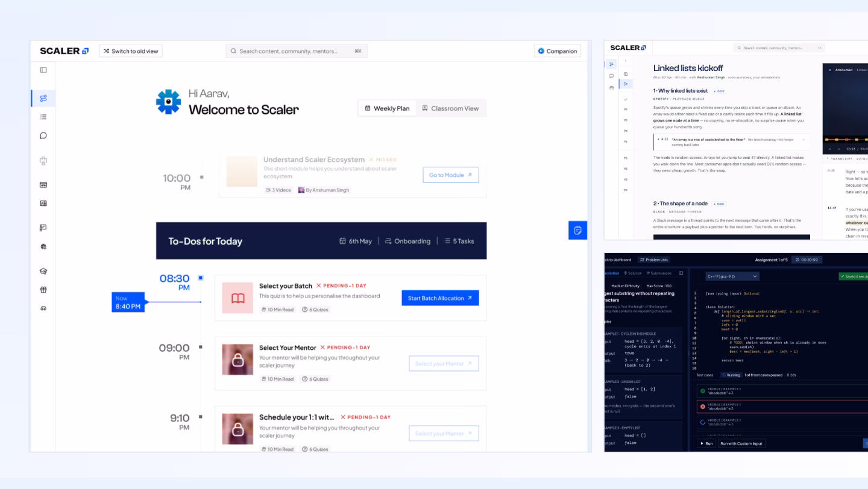The image size is (868, 489).
Task: Click the 6th May date in the To-Dos banner
Action: click(356, 241)
